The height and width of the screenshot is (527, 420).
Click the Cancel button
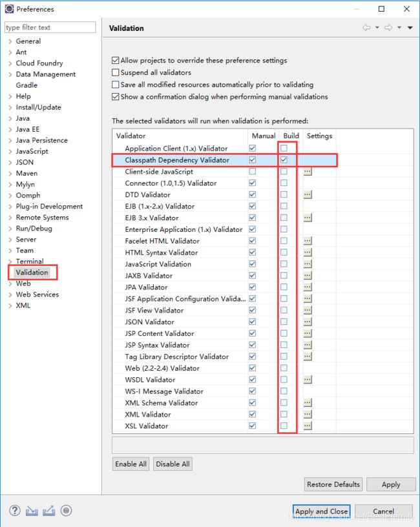[383, 512]
